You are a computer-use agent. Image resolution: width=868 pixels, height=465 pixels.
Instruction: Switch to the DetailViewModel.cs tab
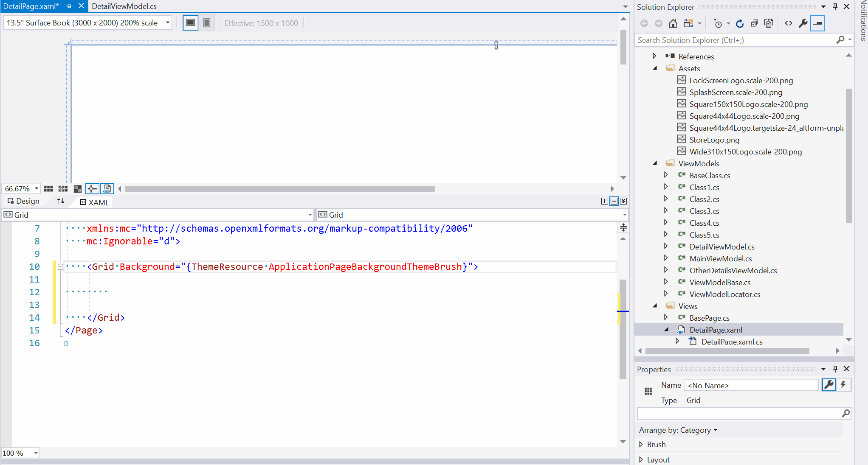[124, 6]
